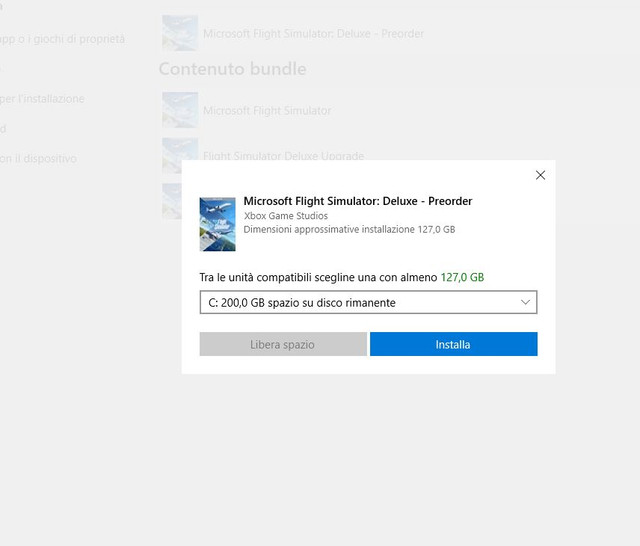
Task: Click thumbnail next to Microsoft Flight Simulator bundle item
Action: pos(180,110)
